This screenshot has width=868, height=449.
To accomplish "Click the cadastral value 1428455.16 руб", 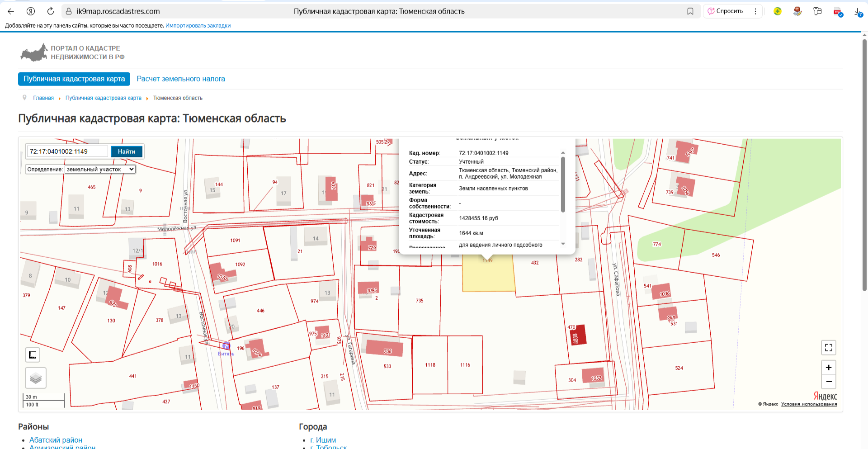I will coord(478,218).
